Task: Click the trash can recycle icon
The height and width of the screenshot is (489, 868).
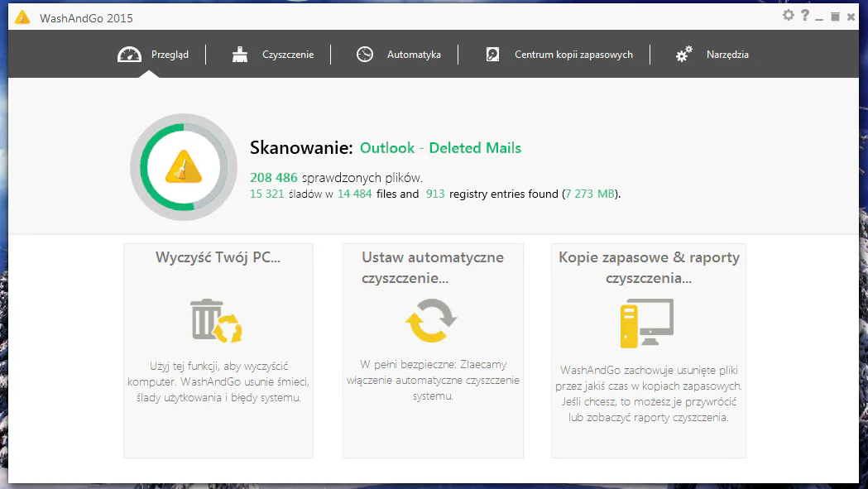Action: pos(217,321)
